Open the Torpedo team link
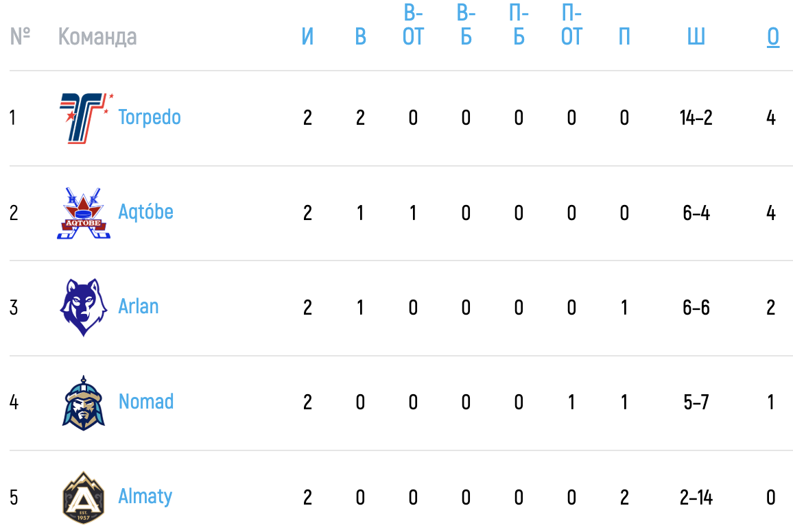Image resolution: width=793 pixels, height=532 pixels. click(x=149, y=117)
